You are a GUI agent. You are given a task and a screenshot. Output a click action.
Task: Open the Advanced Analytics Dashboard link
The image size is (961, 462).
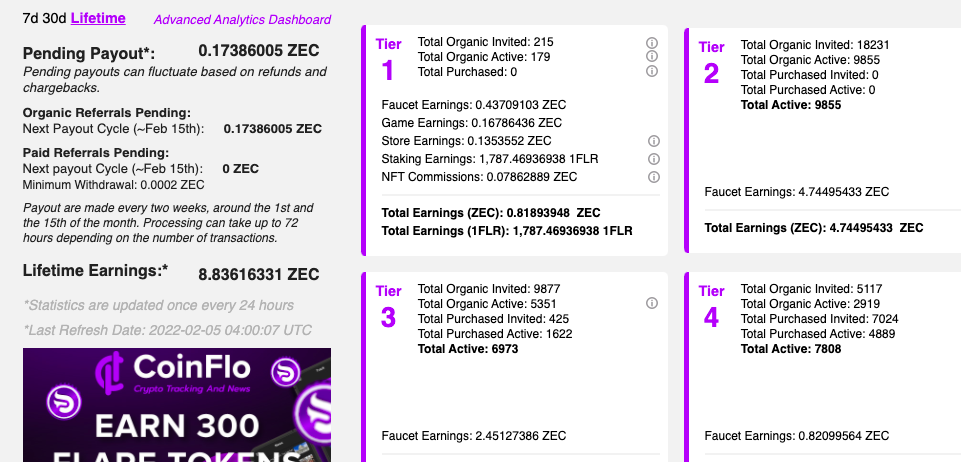242,20
